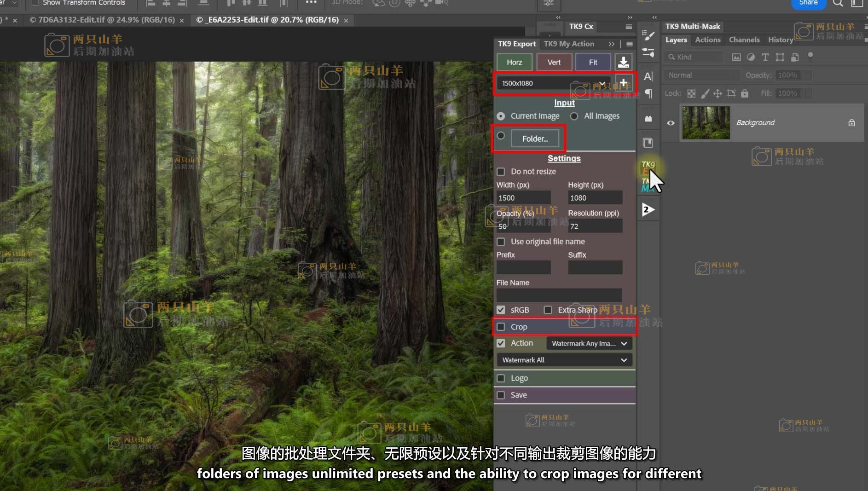This screenshot has width=868, height=491.
Task: Open the History tab
Action: [780, 40]
